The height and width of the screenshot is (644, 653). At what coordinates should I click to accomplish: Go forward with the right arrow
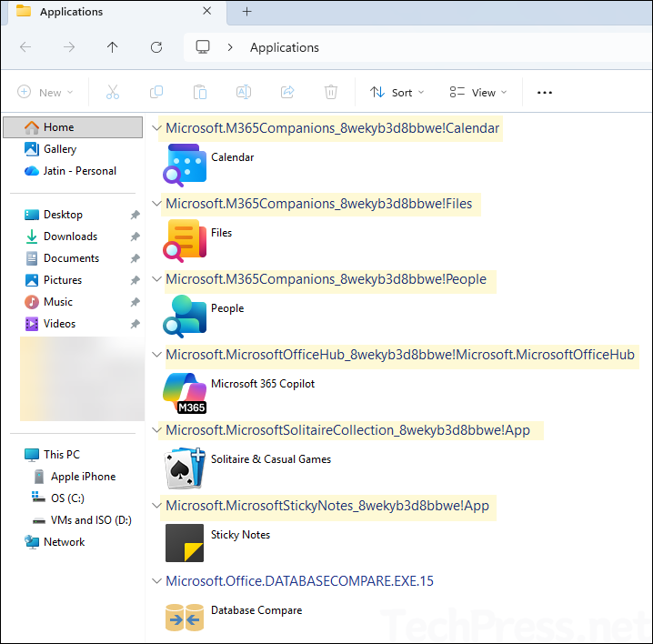tap(69, 47)
